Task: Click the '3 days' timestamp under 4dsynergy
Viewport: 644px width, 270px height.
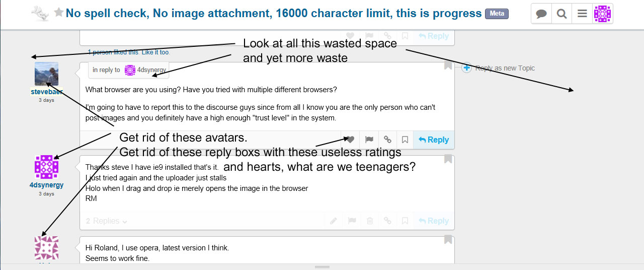Action: (46, 193)
